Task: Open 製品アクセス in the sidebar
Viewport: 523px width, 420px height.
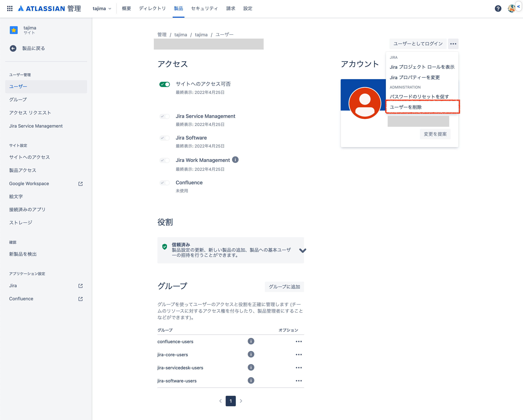Action: (46, 170)
